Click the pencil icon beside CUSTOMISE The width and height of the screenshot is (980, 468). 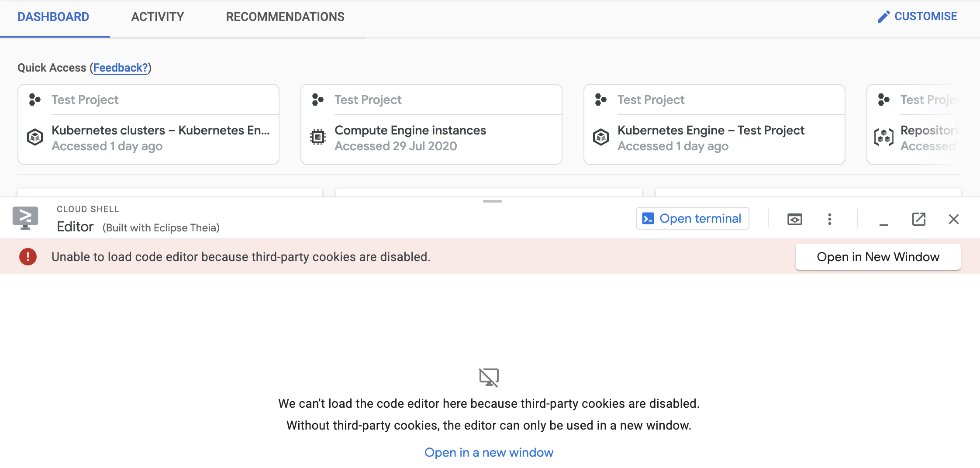coord(883,16)
